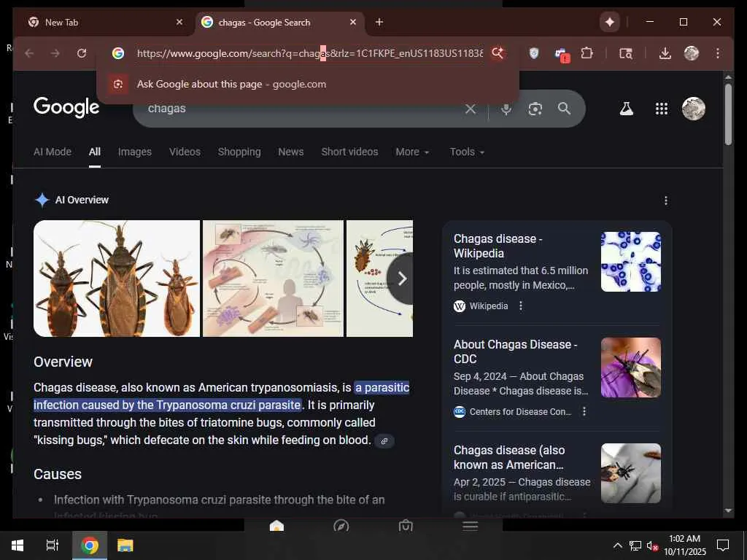This screenshot has width=747, height=560.
Task: Open the life cycle diagram thumbnail
Action: tap(273, 279)
